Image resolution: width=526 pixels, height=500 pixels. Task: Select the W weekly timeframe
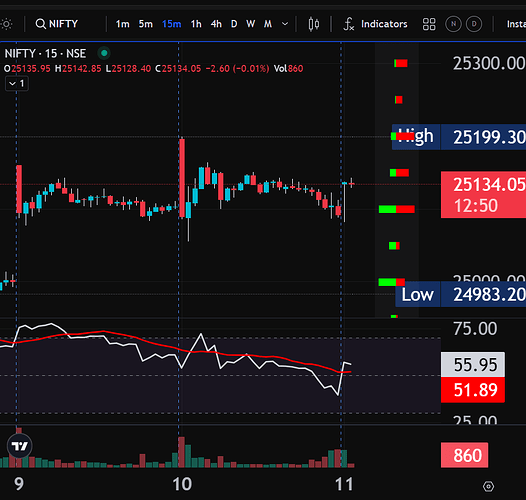250,24
